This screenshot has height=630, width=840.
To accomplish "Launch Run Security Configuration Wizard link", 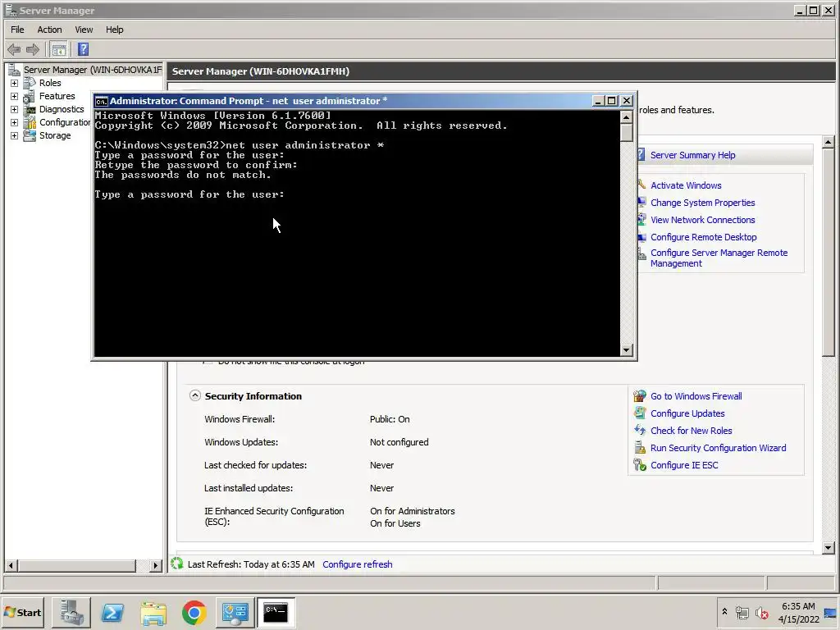I will pyautogui.click(x=718, y=448).
